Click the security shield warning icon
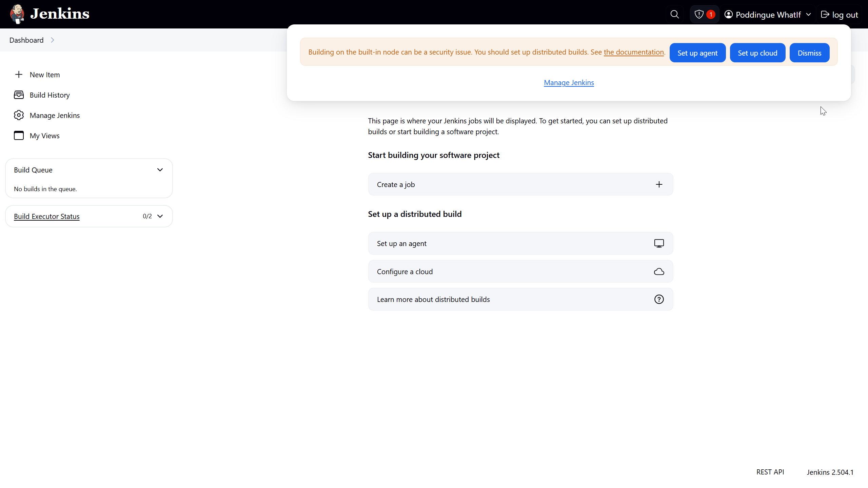Viewport: 868px width, 488px height. pos(699,15)
